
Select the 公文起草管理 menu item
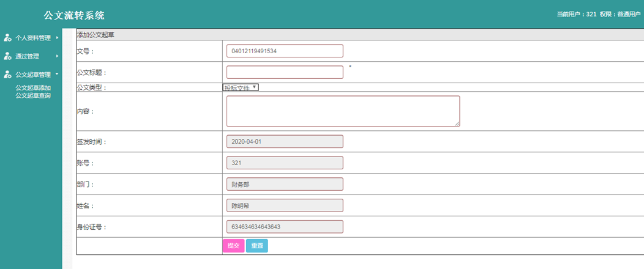33,75
